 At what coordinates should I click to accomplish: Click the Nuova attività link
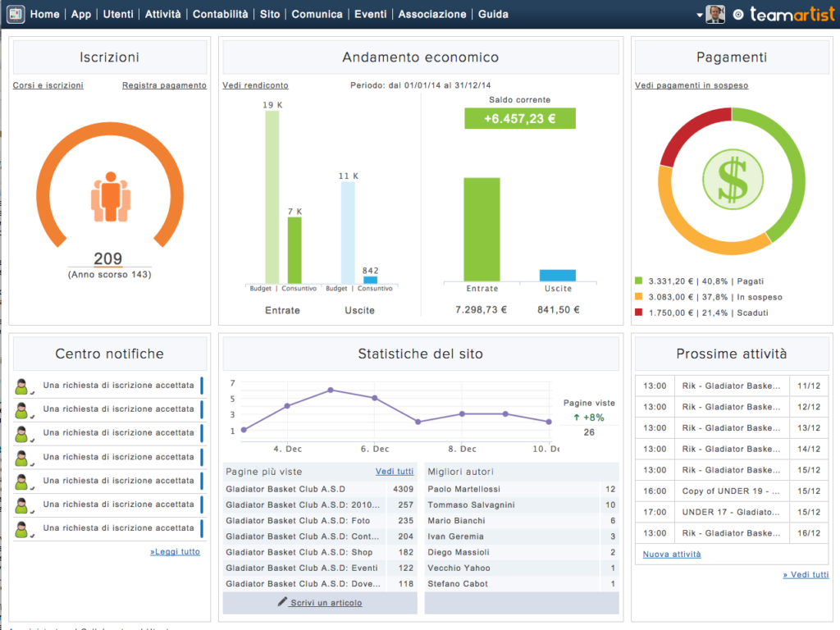point(672,555)
